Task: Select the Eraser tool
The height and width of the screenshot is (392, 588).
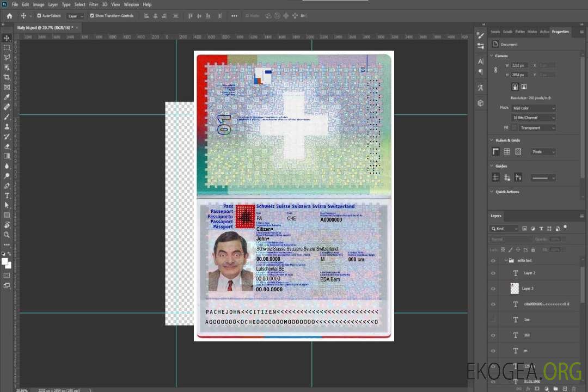Action: tap(7, 146)
